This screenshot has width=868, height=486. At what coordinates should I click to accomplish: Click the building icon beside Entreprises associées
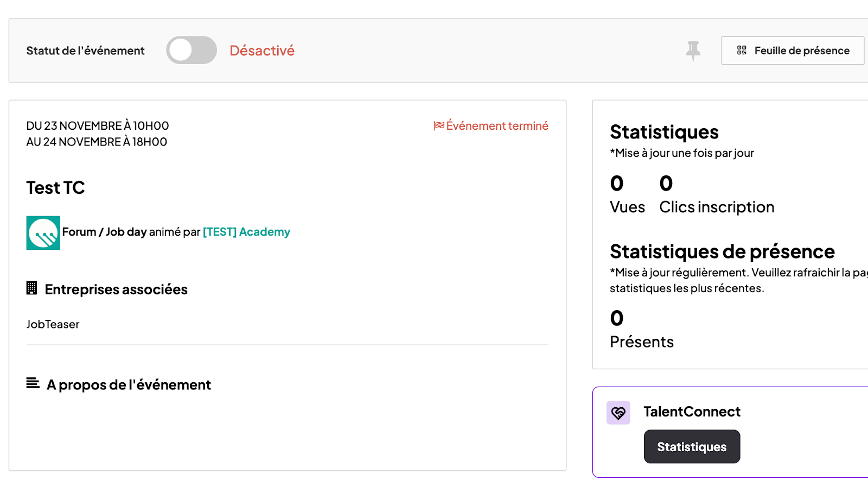pyautogui.click(x=32, y=288)
